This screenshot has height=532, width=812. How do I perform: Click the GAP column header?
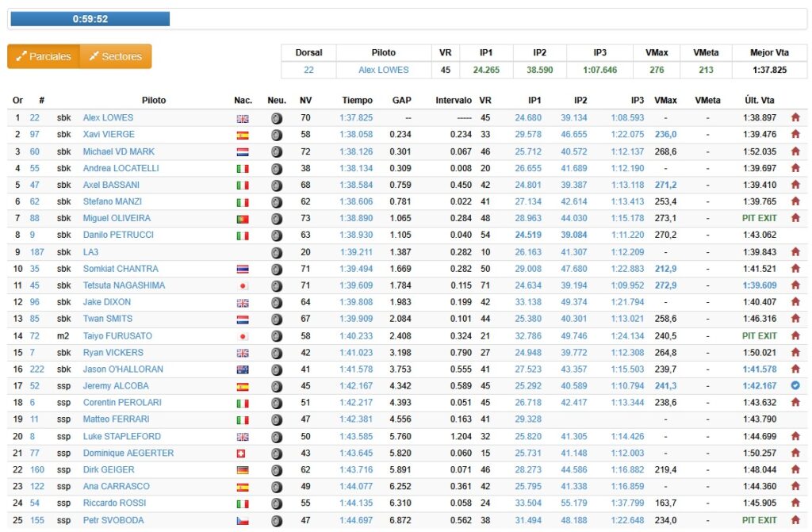[401, 101]
